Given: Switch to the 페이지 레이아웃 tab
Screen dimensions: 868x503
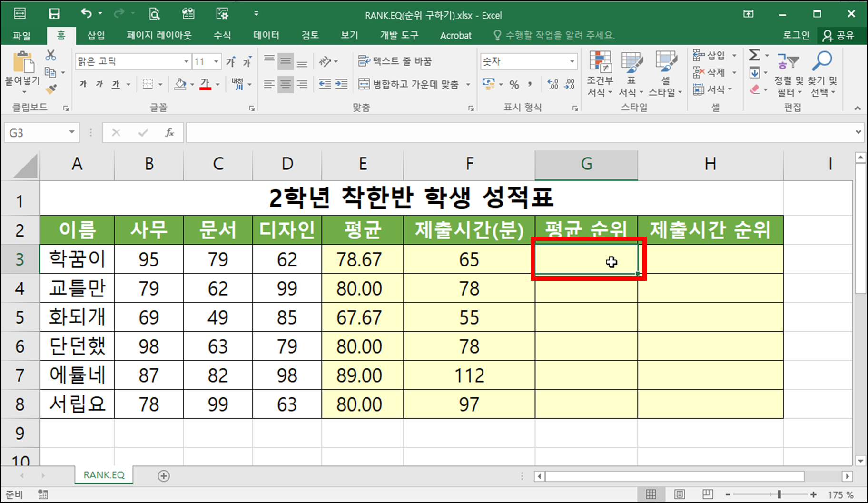Looking at the screenshot, I should pyautogui.click(x=159, y=35).
